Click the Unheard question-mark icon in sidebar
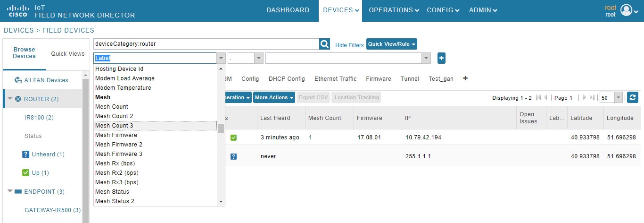644x223 pixels. point(26,154)
